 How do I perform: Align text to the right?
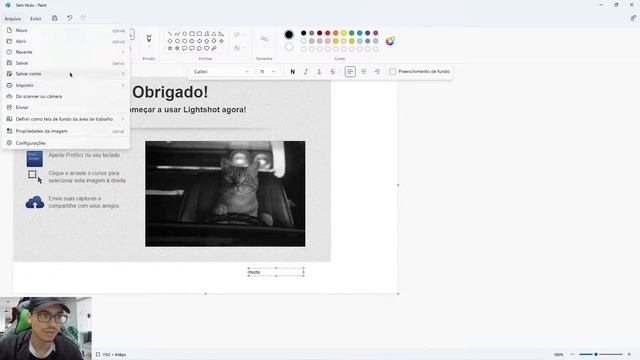click(377, 71)
